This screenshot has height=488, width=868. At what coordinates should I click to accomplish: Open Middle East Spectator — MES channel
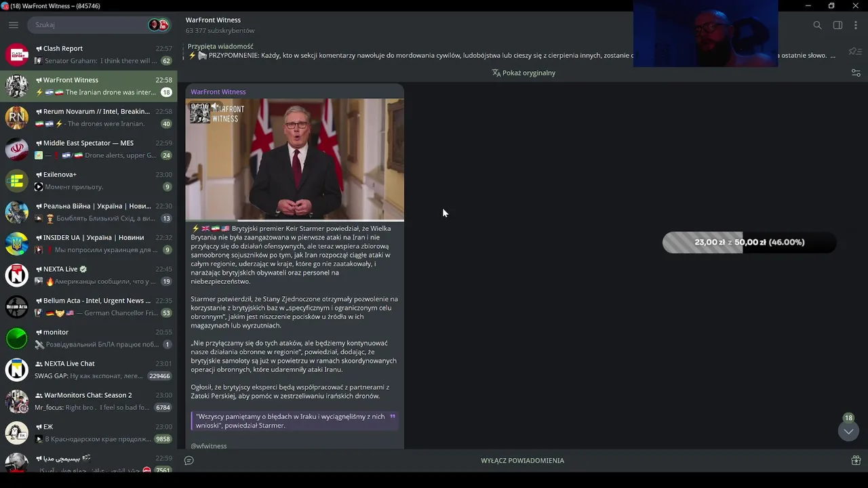(x=89, y=149)
